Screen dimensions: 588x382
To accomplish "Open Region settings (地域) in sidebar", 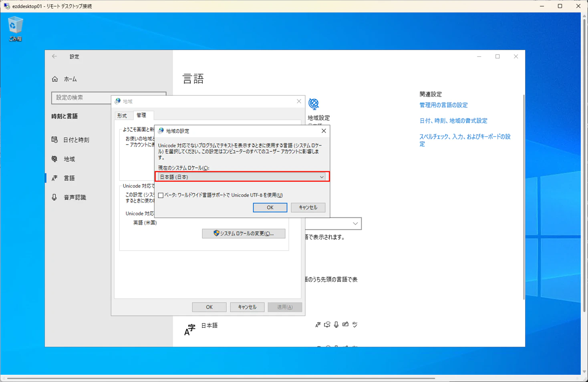I will click(63, 159).
